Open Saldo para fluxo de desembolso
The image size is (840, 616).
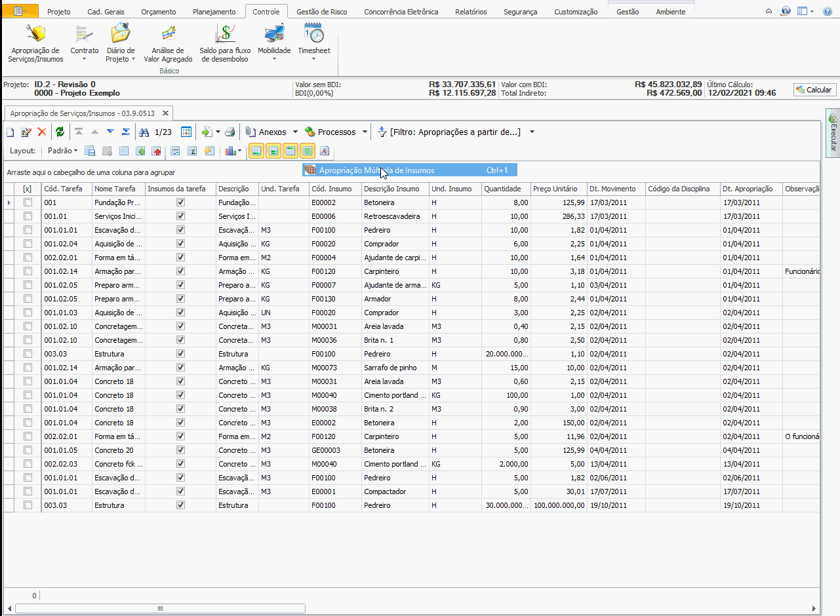click(225, 44)
